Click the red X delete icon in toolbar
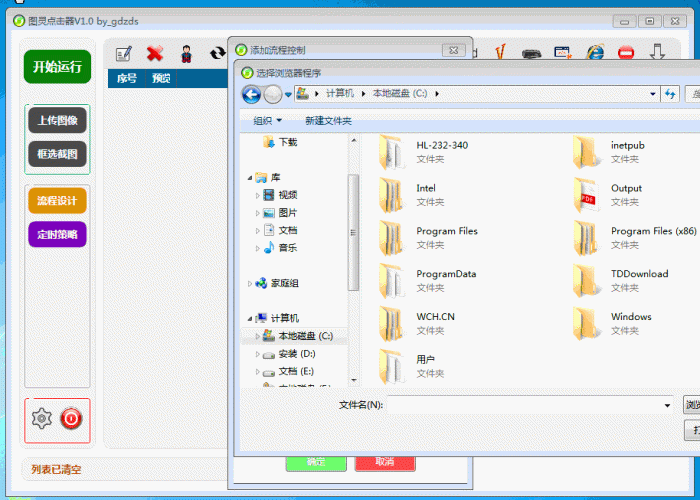 pyautogui.click(x=155, y=54)
